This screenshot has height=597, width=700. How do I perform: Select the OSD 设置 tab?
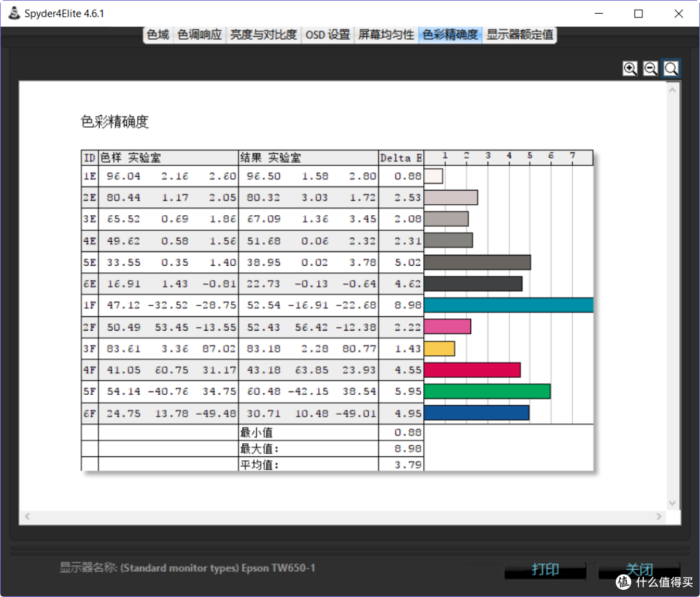pos(328,35)
